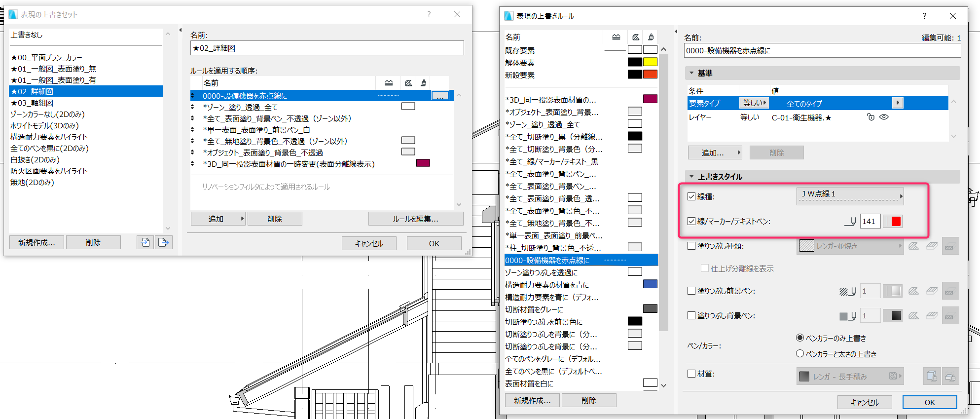980x419 pixels.
Task: Click the fill column header icon in set list
Action: coord(408,83)
